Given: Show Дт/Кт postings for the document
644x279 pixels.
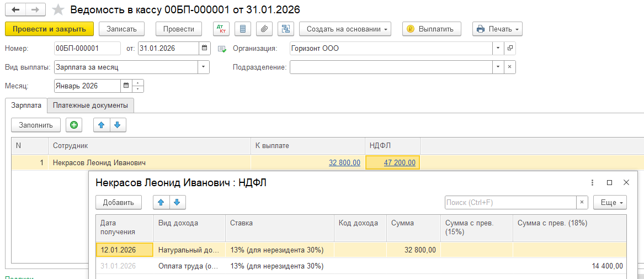Looking at the screenshot, I should [x=221, y=29].
